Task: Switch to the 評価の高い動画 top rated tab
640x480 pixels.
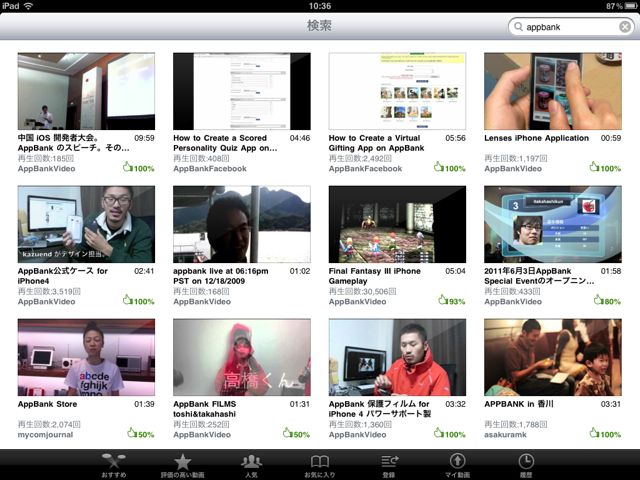Action: pyautogui.click(x=182, y=465)
